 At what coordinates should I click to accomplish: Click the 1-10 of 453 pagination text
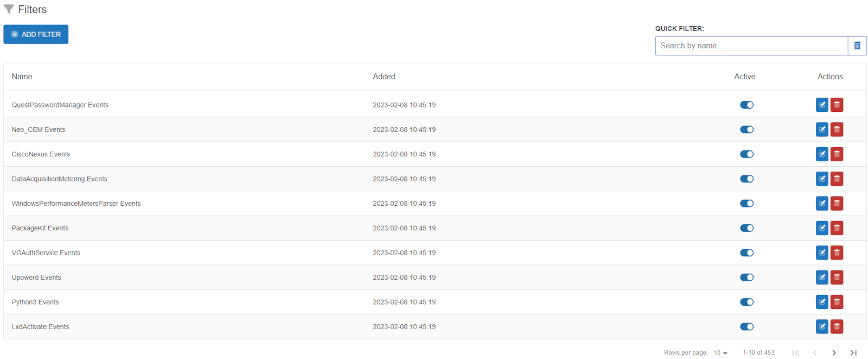pos(758,352)
